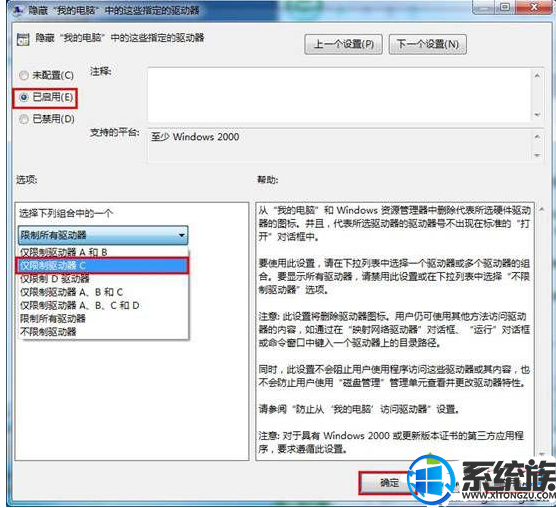Maximize the dialog window
Viewport: 556px width, 508px height.
pos(506,7)
